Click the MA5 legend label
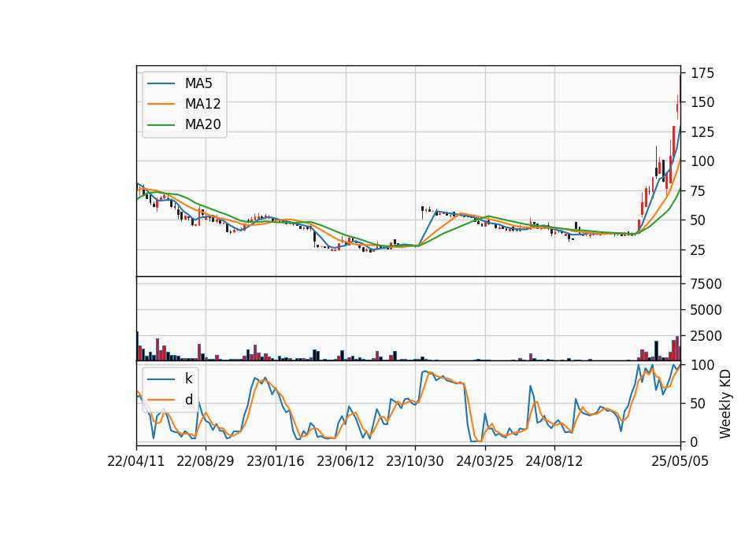The height and width of the screenshot is (543, 756). coord(198,83)
